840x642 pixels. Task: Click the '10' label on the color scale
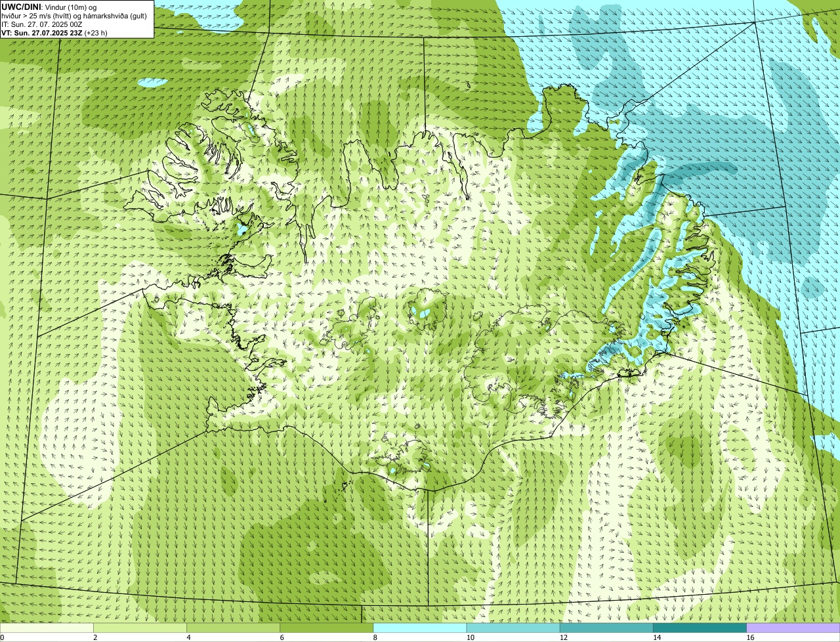471,637
